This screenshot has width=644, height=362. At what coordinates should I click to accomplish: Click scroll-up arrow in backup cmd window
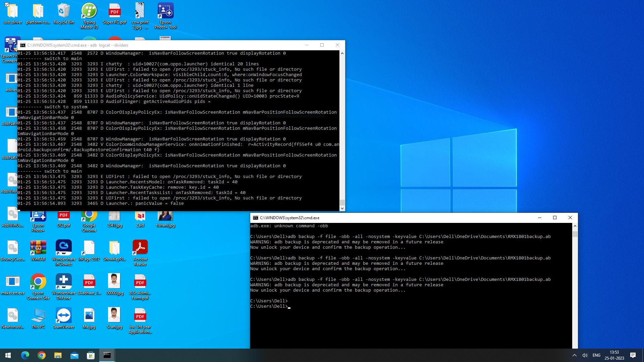pyautogui.click(x=575, y=226)
